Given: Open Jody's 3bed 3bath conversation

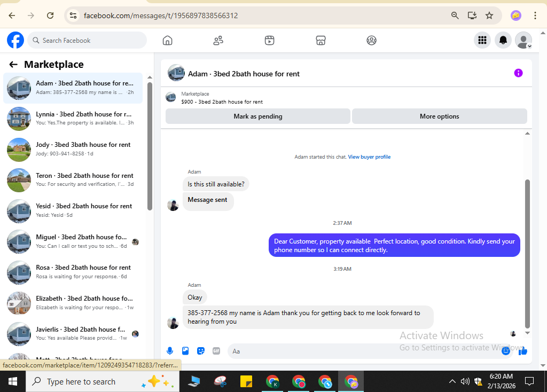Looking at the screenshot, I should click(73, 149).
